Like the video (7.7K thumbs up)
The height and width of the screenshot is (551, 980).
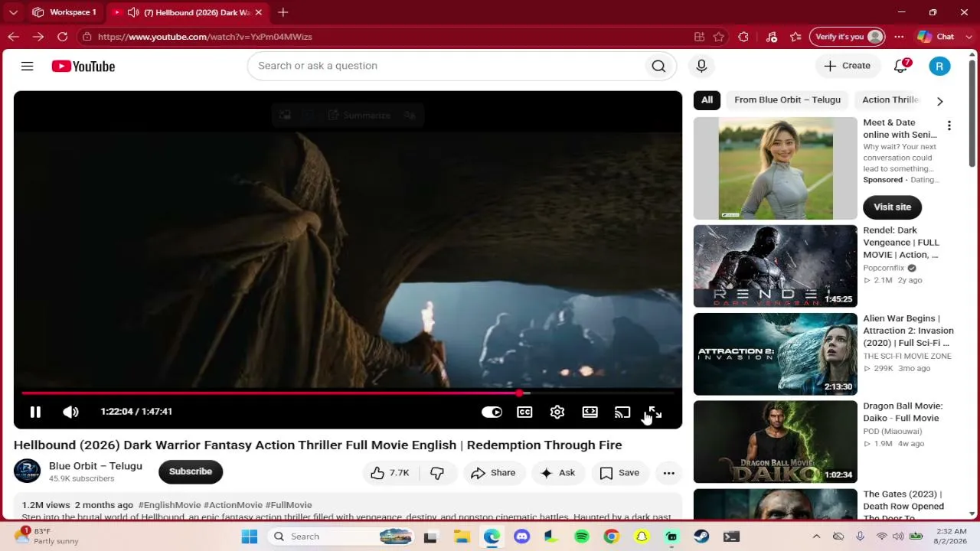(x=390, y=473)
